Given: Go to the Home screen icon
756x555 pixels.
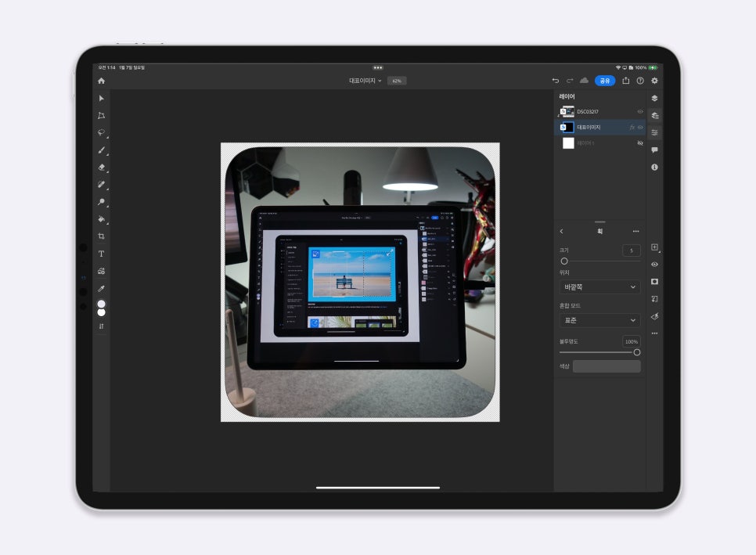Looking at the screenshot, I should (x=101, y=81).
